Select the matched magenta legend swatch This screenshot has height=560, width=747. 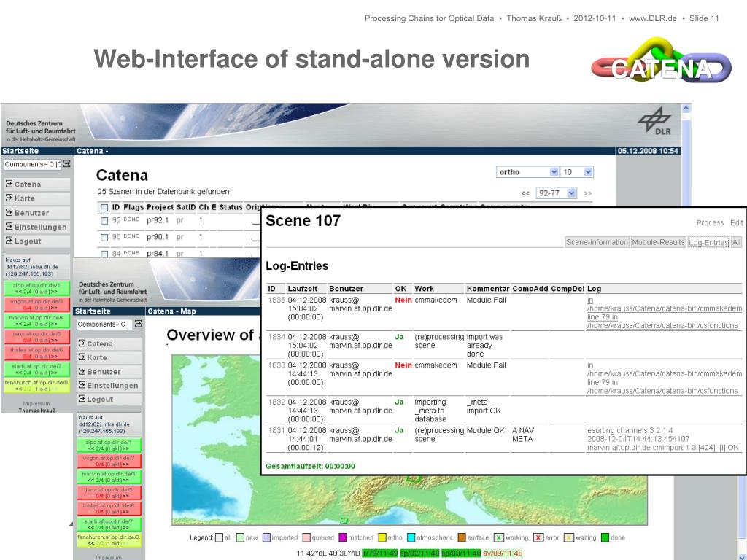tap(343, 537)
